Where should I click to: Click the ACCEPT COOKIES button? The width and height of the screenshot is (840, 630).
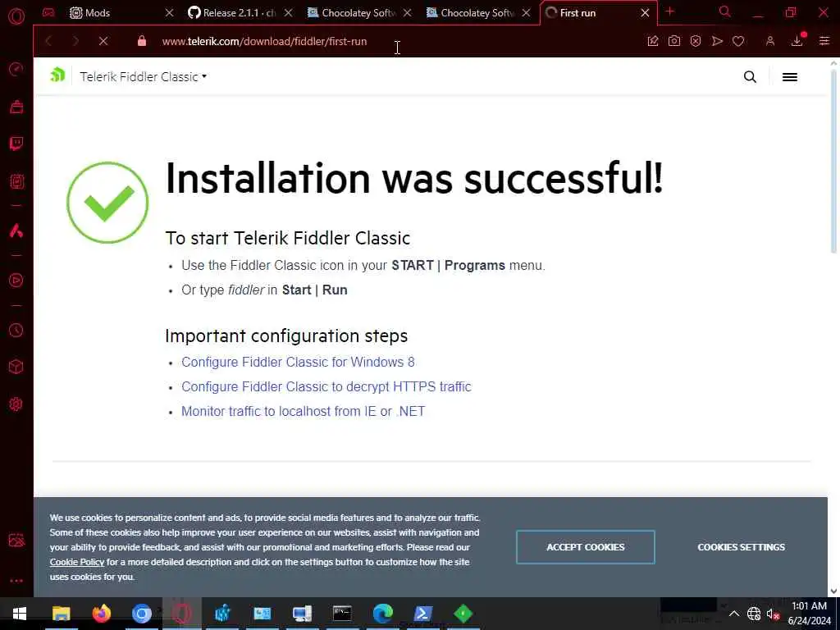pos(586,547)
